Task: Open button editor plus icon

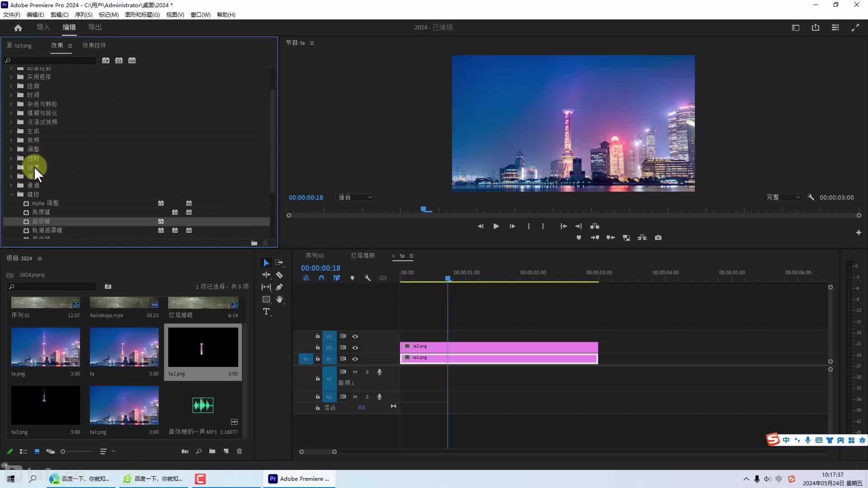Action: [859, 232]
